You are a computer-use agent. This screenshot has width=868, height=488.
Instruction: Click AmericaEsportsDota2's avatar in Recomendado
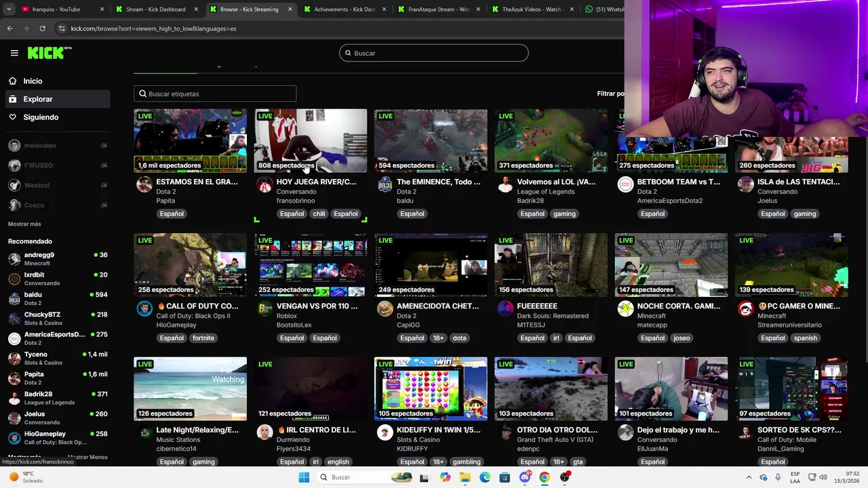(x=14, y=338)
